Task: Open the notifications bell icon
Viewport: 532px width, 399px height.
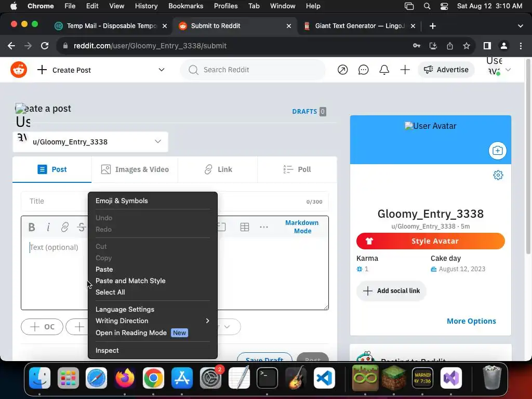Action: (x=384, y=70)
